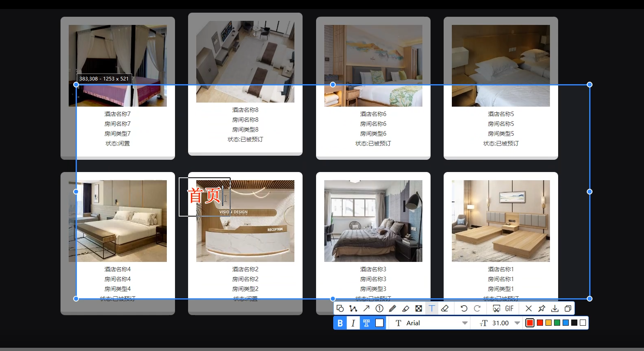Viewport: 644px width, 351px height.
Task: Click the 房间名称1 label
Action: (x=501, y=279)
